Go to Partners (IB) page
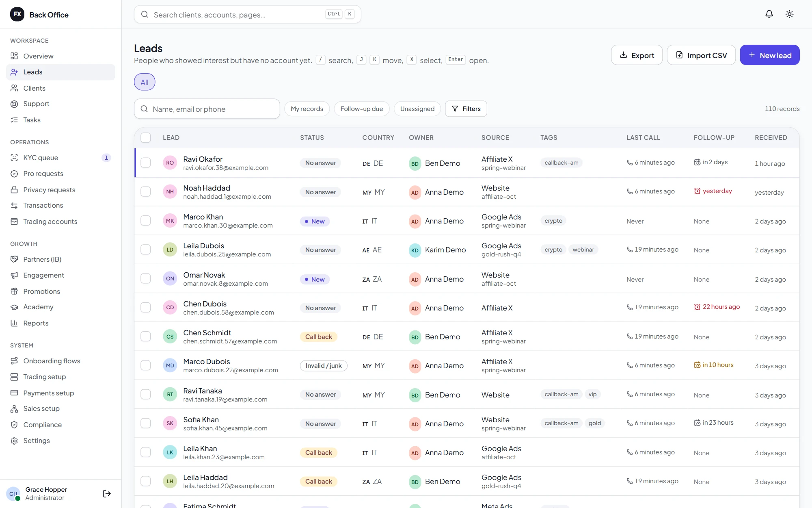The height and width of the screenshot is (508, 812). pos(60,259)
